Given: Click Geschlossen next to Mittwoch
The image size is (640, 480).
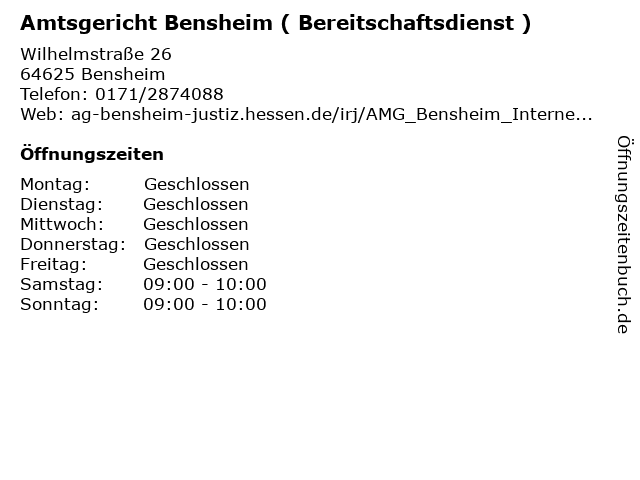Looking at the screenshot, I should pyautogui.click(x=196, y=224).
